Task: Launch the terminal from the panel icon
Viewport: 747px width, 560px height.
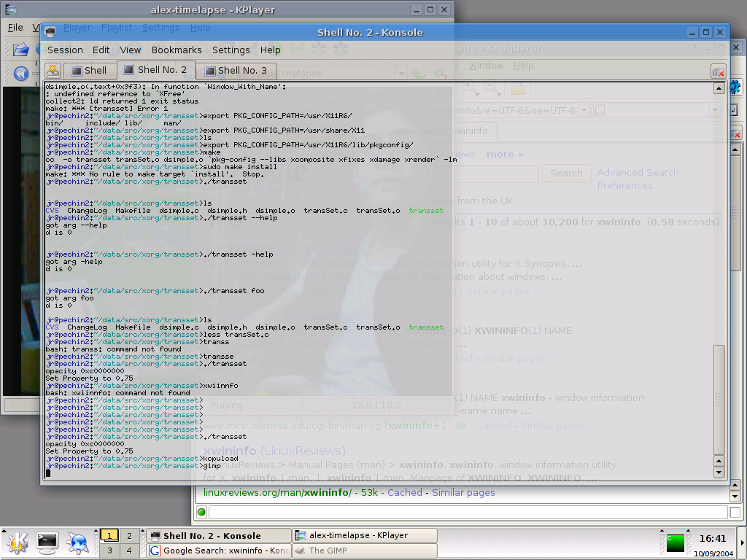Action: [x=47, y=543]
